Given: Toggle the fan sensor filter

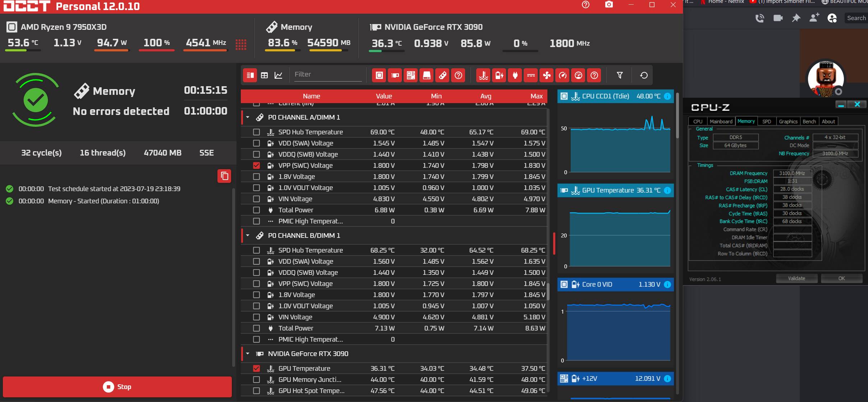Looking at the screenshot, I should pyautogui.click(x=547, y=75).
